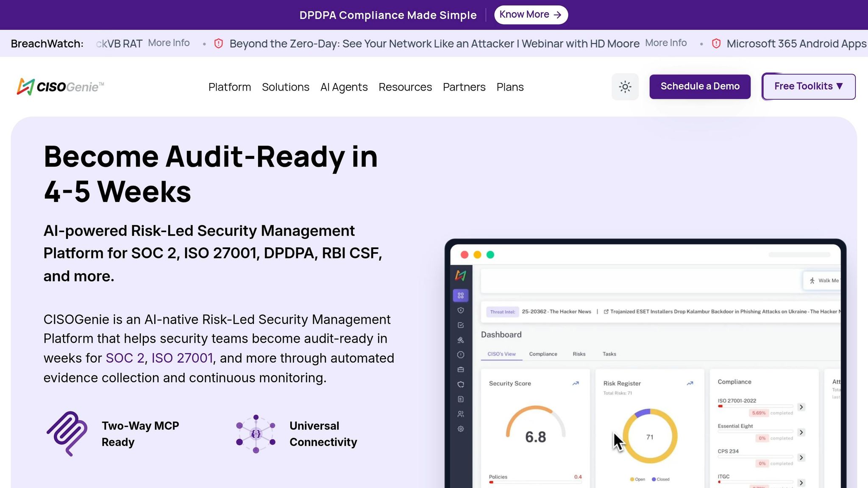868x488 pixels.
Task: Click the Security Score trend arrow icon
Action: pyautogui.click(x=576, y=383)
